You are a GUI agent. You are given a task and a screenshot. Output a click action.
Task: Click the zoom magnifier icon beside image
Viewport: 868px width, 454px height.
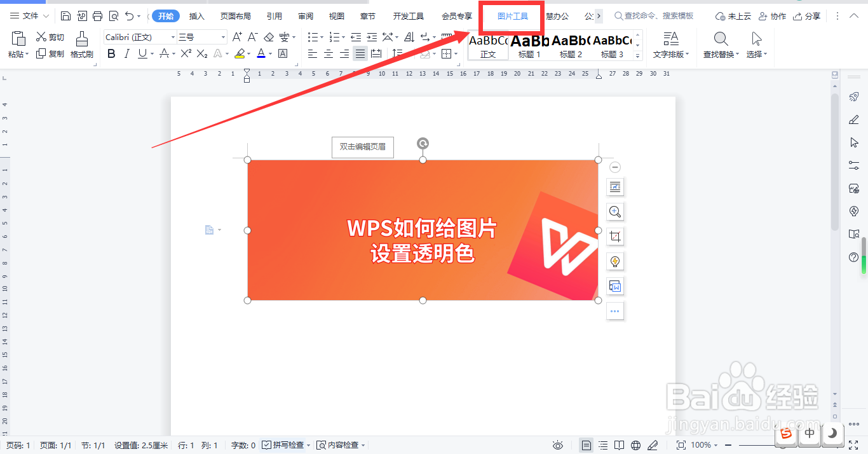[615, 212]
